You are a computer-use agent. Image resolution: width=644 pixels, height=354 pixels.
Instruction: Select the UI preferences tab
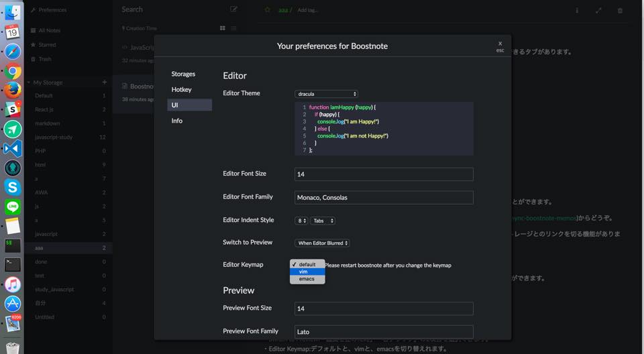pos(190,105)
